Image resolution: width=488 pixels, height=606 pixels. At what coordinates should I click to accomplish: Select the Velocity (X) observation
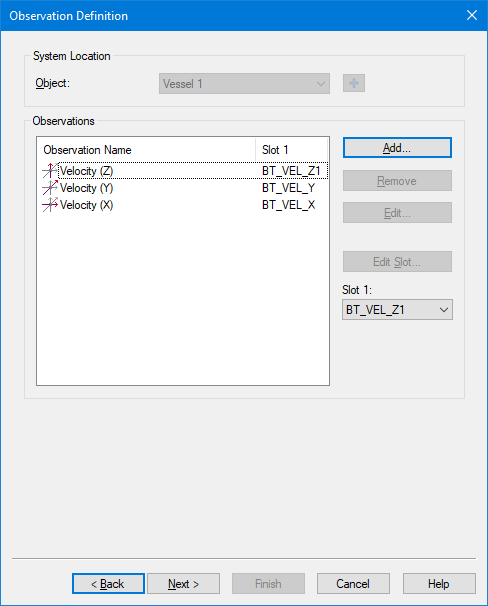(x=182, y=205)
